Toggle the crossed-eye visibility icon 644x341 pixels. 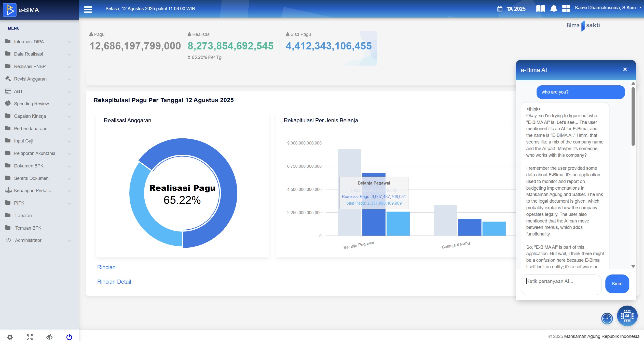(49, 337)
